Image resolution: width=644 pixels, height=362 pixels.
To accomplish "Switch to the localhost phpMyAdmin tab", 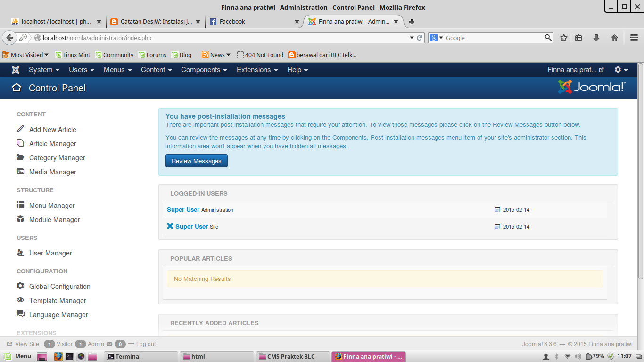I will click(57, 22).
